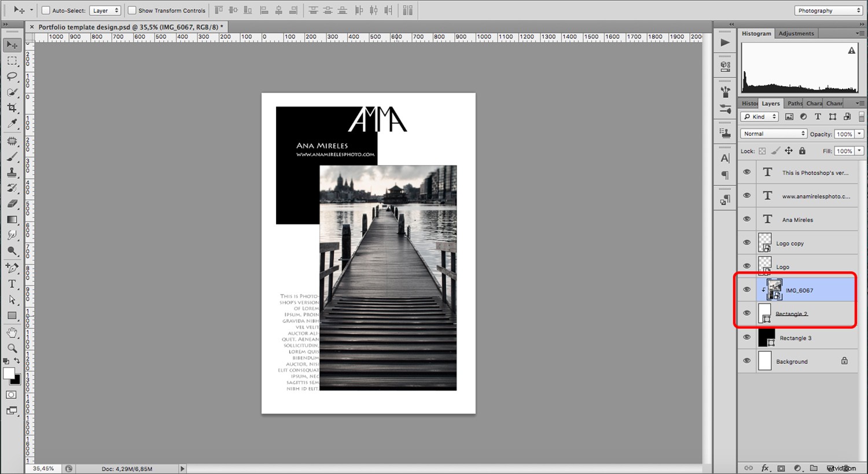Click the new adjustment layer icon
Screen dimensions: 868x474
pyautogui.click(x=797, y=468)
